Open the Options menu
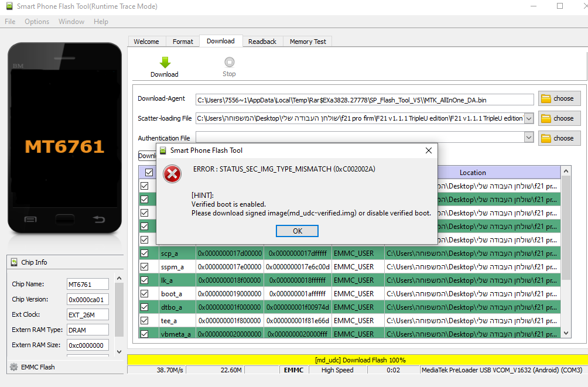This screenshot has width=588, height=387. 37,22
